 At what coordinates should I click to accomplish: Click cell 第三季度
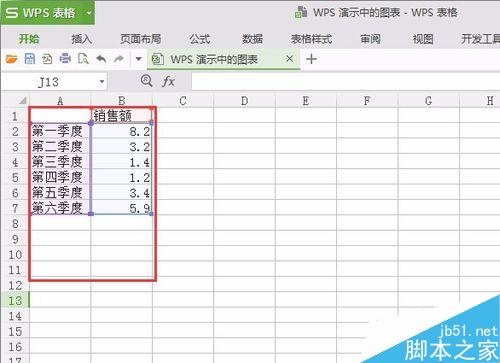60,162
